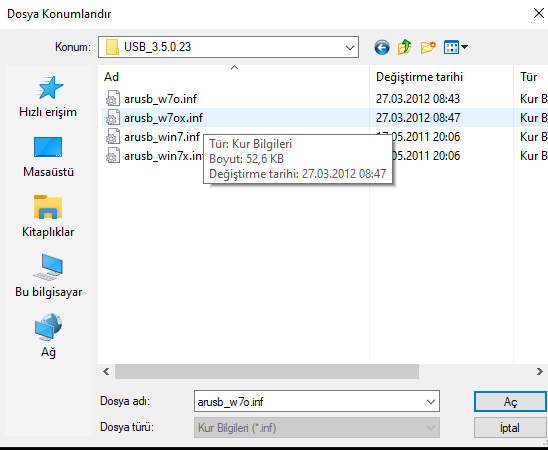Viewport: 548px width, 450px height.
Task: Expand the Dosya adı dropdown arrow
Action: coord(431,401)
